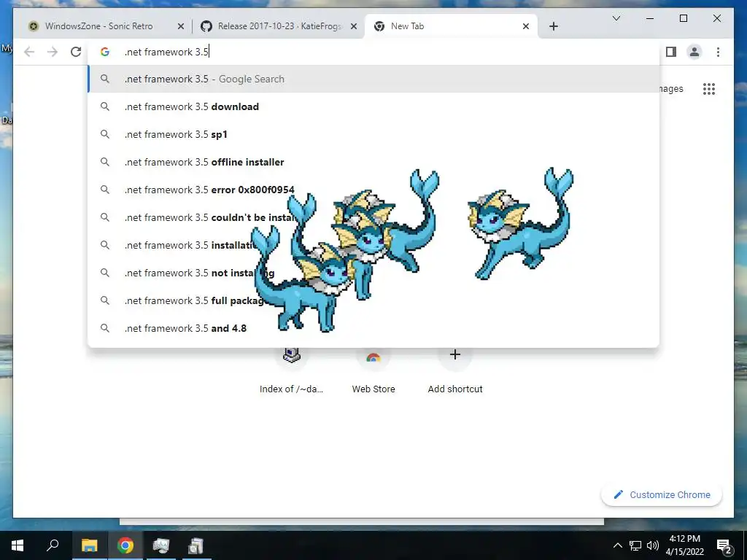Viewport: 747px width, 560px height.
Task: Click the address bar with .net framework 3.5
Action: (374, 52)
